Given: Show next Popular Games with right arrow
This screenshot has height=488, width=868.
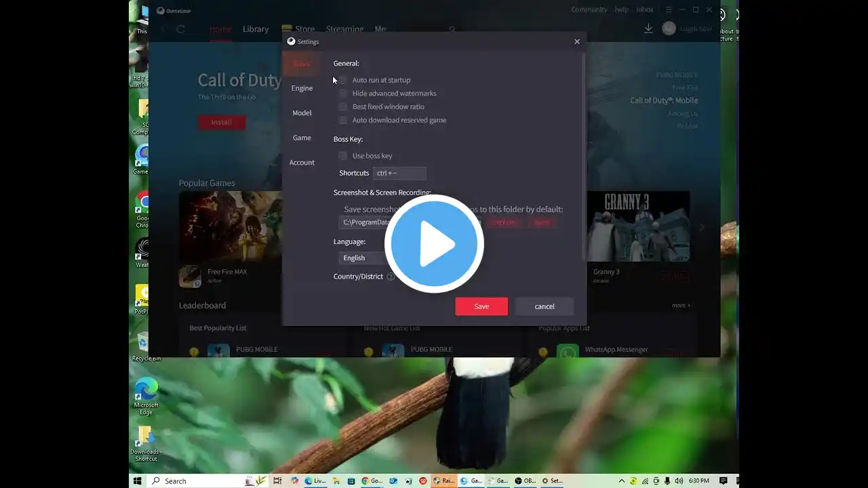Looking at the screenshot, I should click(x=702, y=228).
